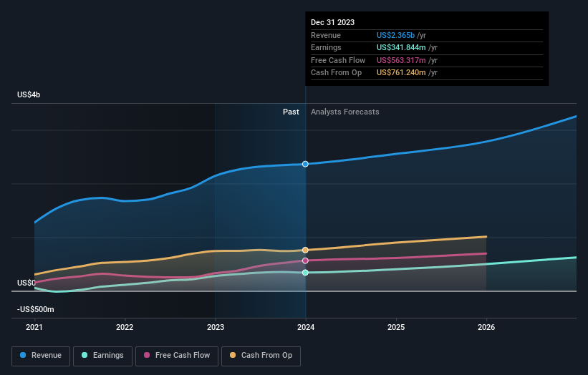
Task: Click the pink Free Cash Flow legend dot
Action: pyautogui.click(x=147, y=355)
